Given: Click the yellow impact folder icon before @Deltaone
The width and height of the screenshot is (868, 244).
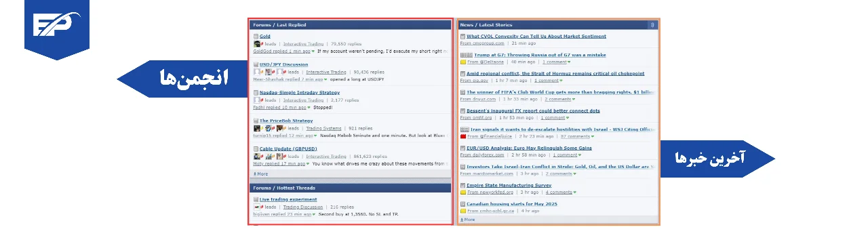Looking at the screenshot, I should (463, 62).
